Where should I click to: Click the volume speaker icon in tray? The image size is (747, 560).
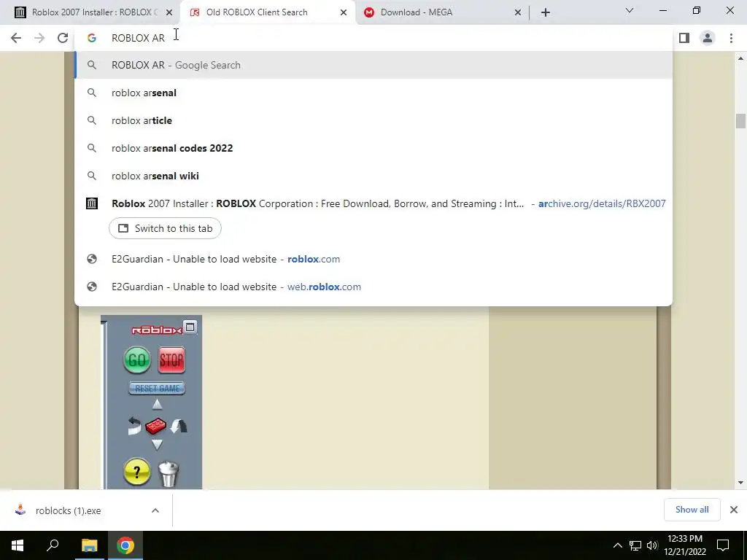click(x=652, y=545)
